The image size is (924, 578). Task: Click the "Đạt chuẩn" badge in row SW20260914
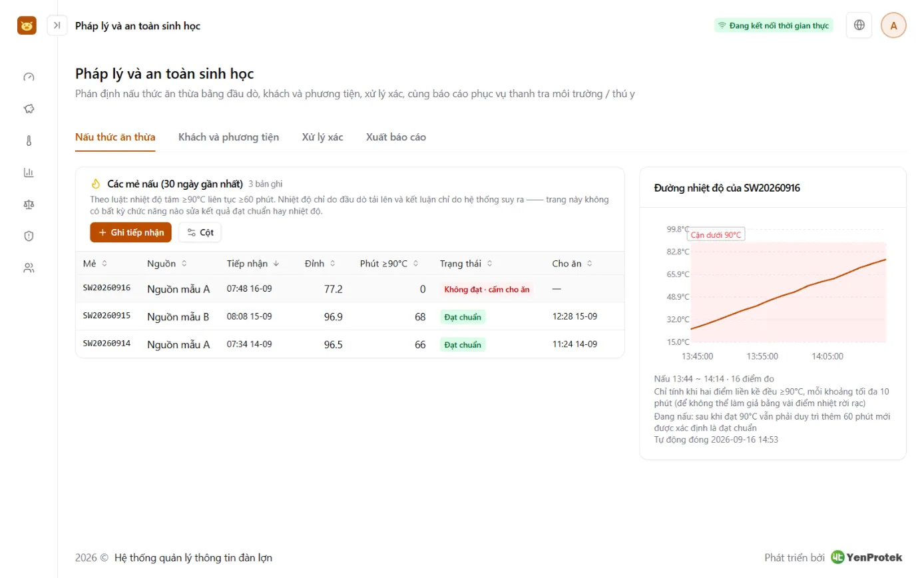tap(463, 344)
